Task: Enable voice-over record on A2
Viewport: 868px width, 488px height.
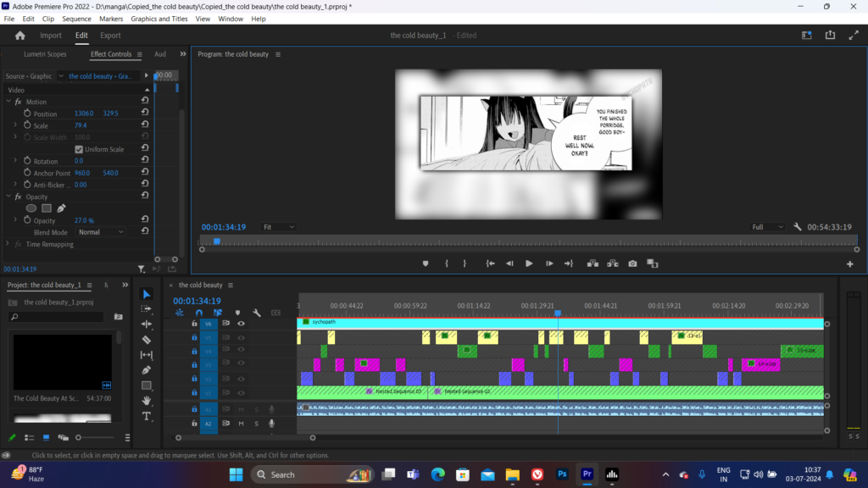Action: (x=271, y=424)
